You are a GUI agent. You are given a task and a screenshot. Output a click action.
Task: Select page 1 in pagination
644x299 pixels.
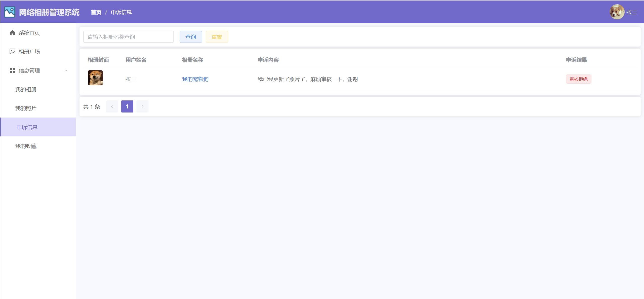tap(127, 106)
